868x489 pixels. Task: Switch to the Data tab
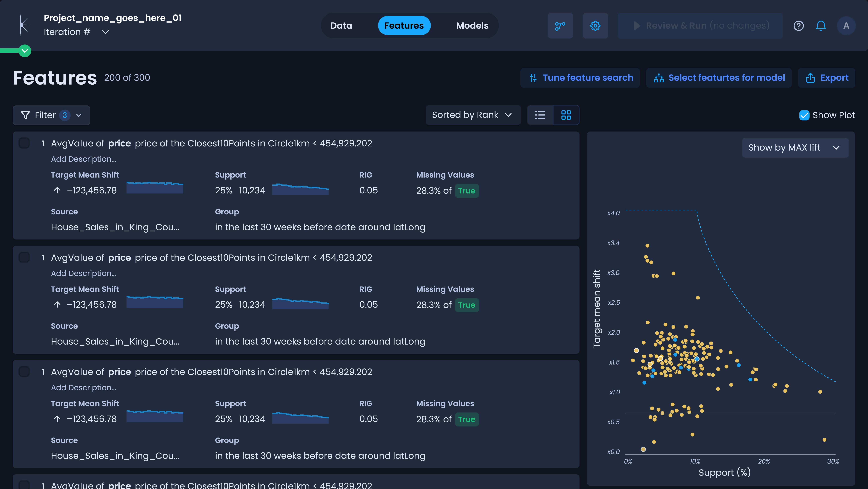point(341,26)
